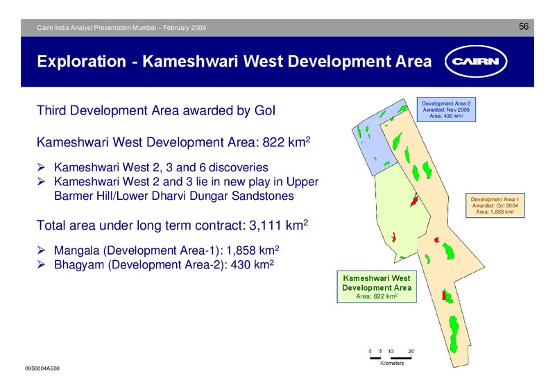This screenshot has height=392, width=555.
Task: Click the 'Development Area-2' map label box
Action: coord(446,110)
